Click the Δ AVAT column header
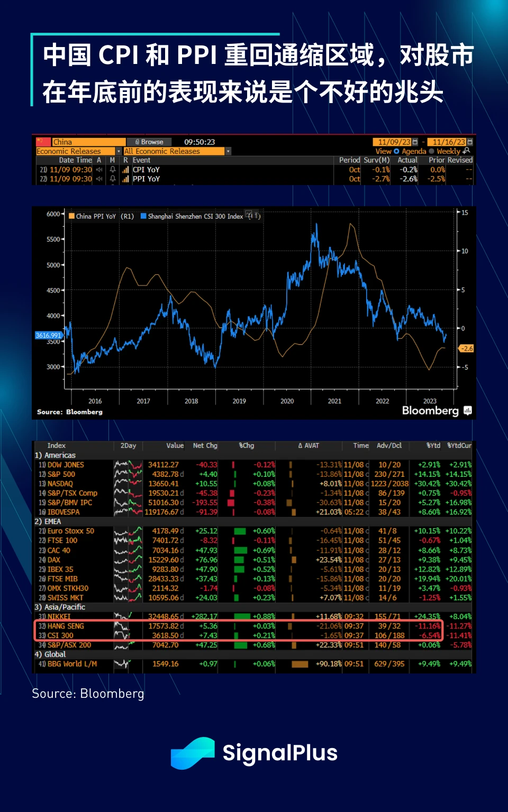 pyautogui.click(x=309, y=446)
